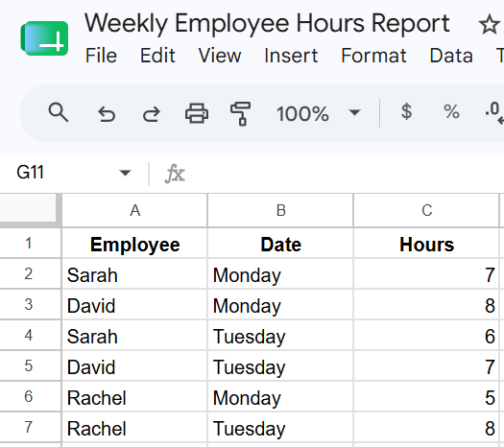Select the Monday cell in row 6
The image size is (504, 447).
click(280, 396)
